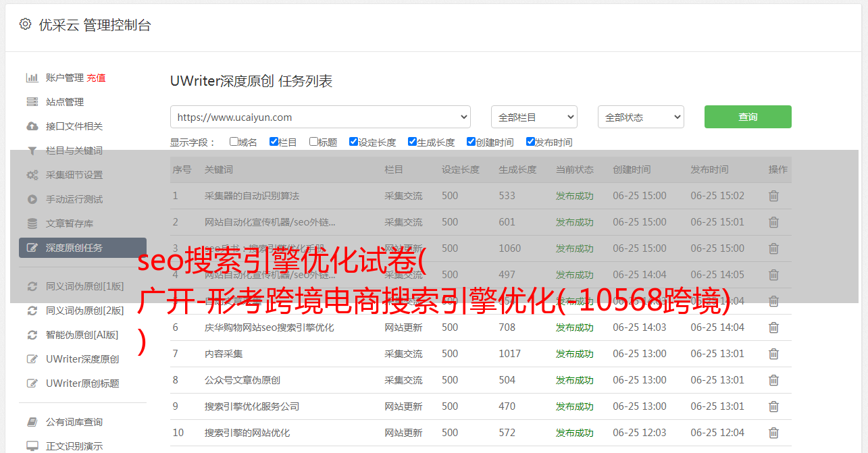The image size is (868, 453).
Task: Click the edit icon for UWriter深度原创
Action: tap(32, 359)
